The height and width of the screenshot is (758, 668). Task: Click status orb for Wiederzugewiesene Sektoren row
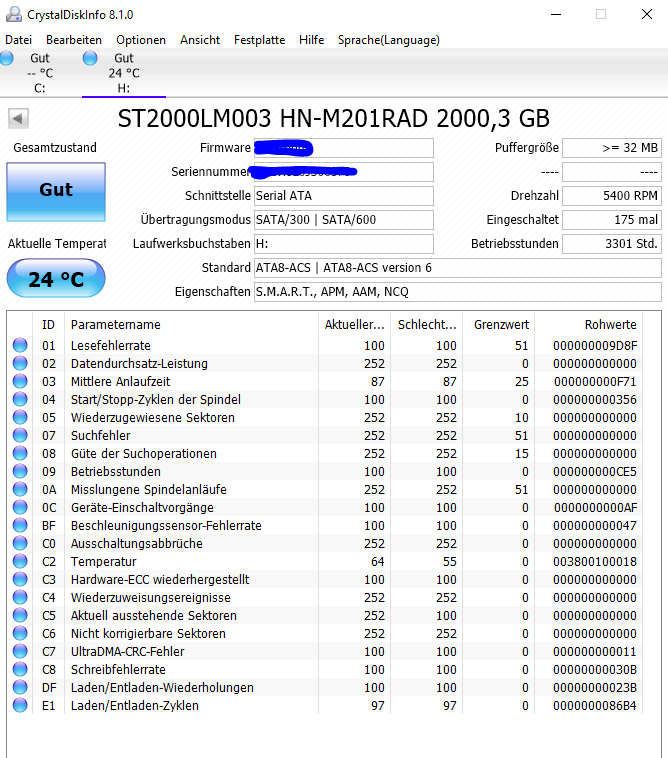coord(20,417)
